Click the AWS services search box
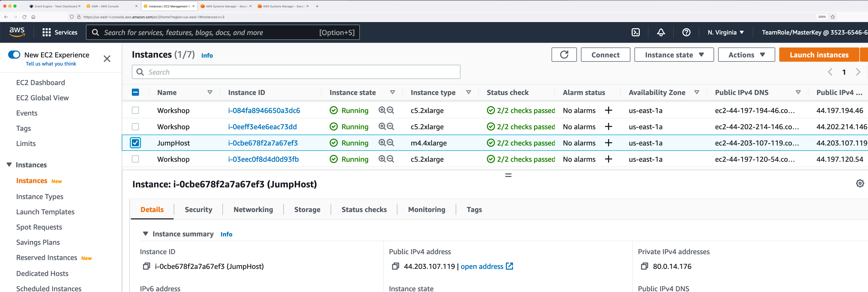Image resolution: width=868 pixels, height=292 pixels. point(223,33)
